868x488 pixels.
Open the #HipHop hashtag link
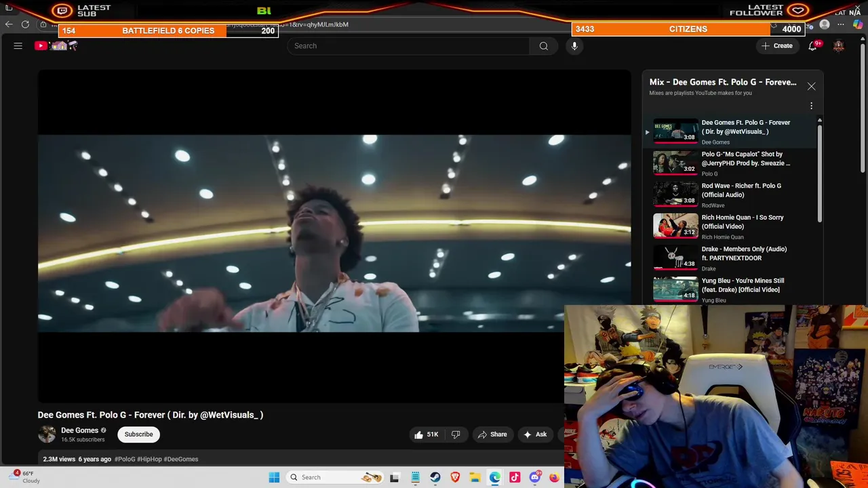pos(149,459)
